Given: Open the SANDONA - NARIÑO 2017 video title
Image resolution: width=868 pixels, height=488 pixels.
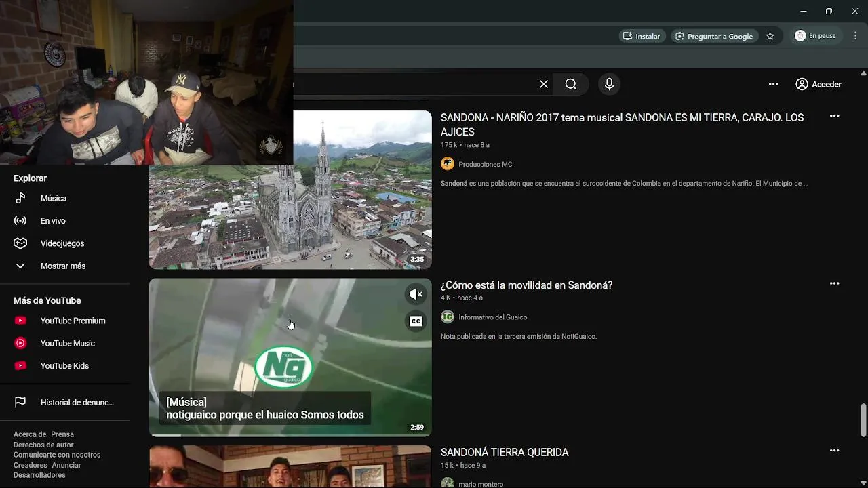Looking at the screenshot, I should [x=622, y=125].
